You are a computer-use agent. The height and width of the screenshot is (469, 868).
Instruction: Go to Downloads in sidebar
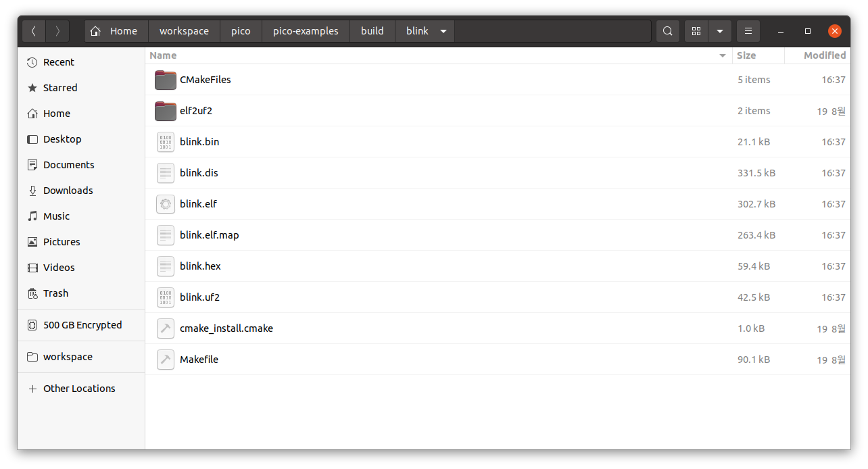coord(68,191)
